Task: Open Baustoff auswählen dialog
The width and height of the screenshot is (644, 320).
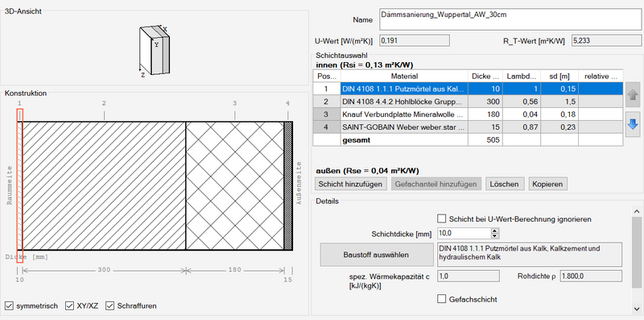Action: tap(376, 255)
